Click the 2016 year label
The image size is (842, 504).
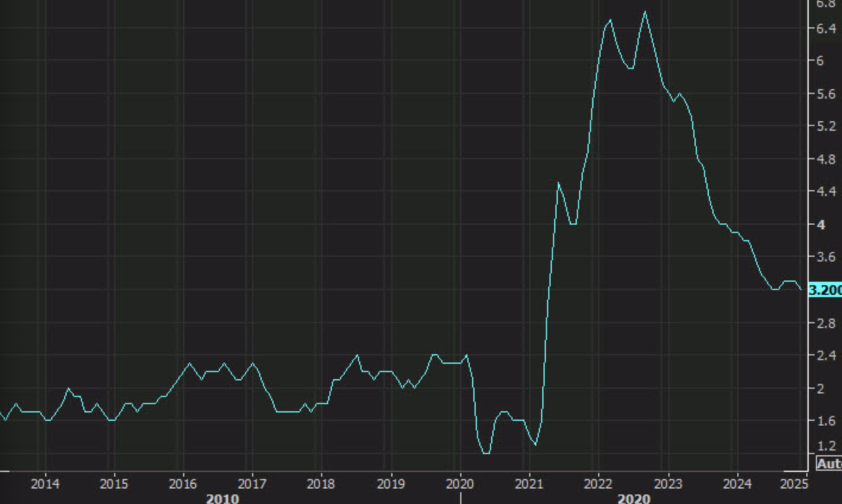tap(183, 483)
